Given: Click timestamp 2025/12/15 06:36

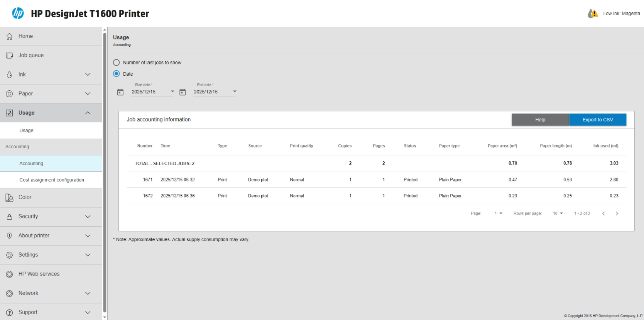Looking at the screenshot, I should pyautogui.click(x=177, y=196).
